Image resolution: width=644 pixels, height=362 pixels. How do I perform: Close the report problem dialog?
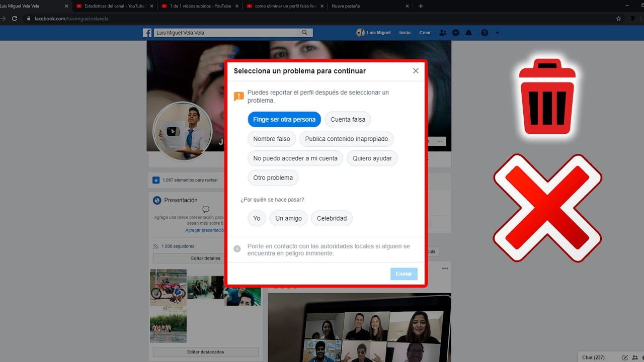[x=416, y=71]
